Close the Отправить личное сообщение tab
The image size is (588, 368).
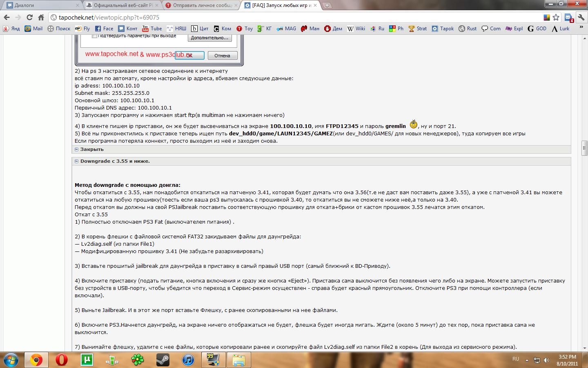pos(236,5)
